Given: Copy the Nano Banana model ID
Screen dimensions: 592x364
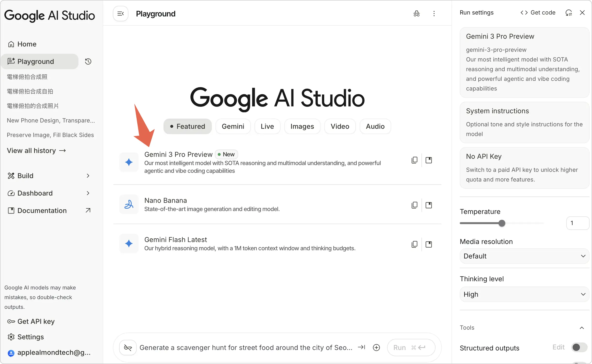Looking at the screenshot, I should pyautogui.click(x=414, y=205).
